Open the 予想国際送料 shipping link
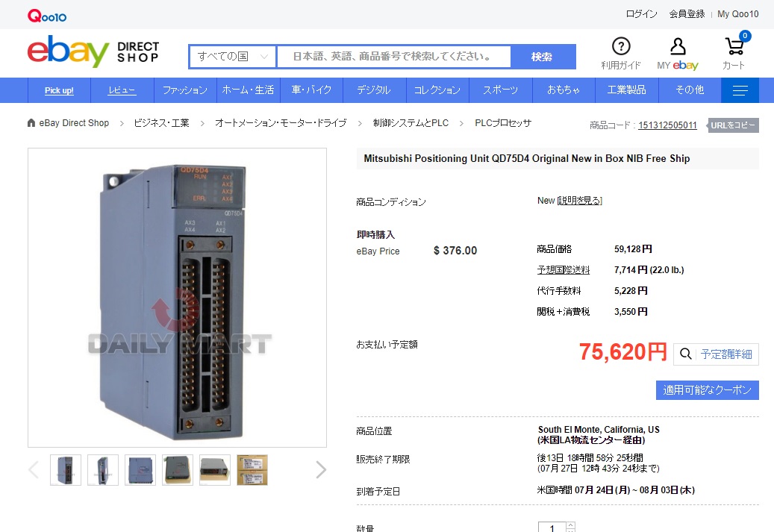This screenshot has width=774, height=532. pyautogui.click(x=564, y=270)
